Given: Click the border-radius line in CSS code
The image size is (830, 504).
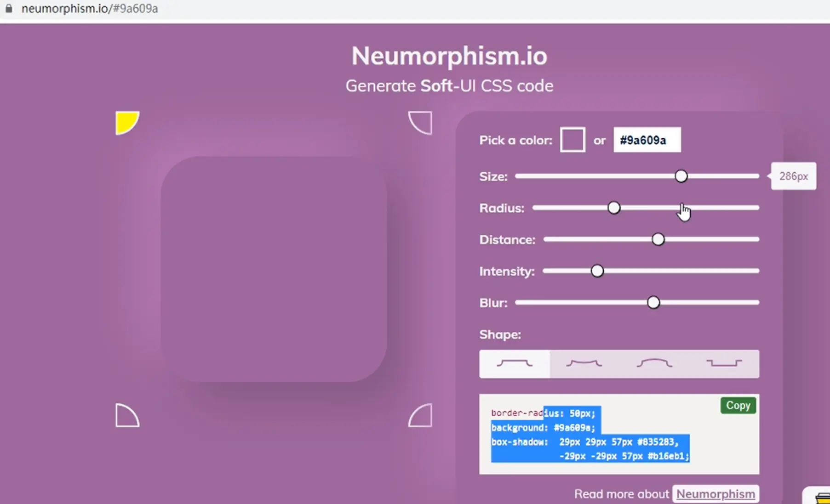Looking at the screenshot, I should pos(543,413).
